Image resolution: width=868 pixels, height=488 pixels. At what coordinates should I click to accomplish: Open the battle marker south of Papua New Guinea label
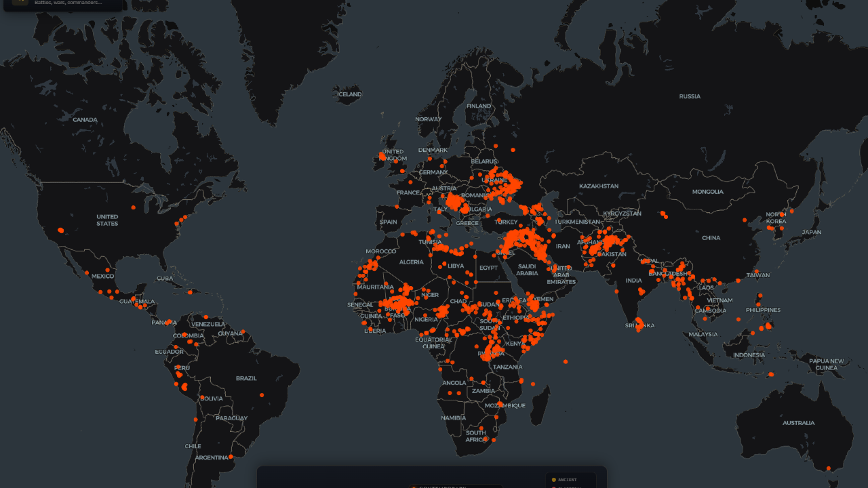pos(771,374)
